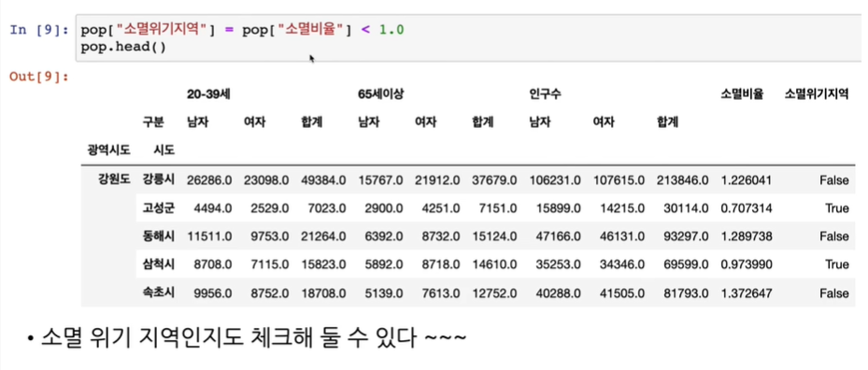This screenshot has width=868, height=370.
Task: Click the pop.head() line of code
Action: 123,47
